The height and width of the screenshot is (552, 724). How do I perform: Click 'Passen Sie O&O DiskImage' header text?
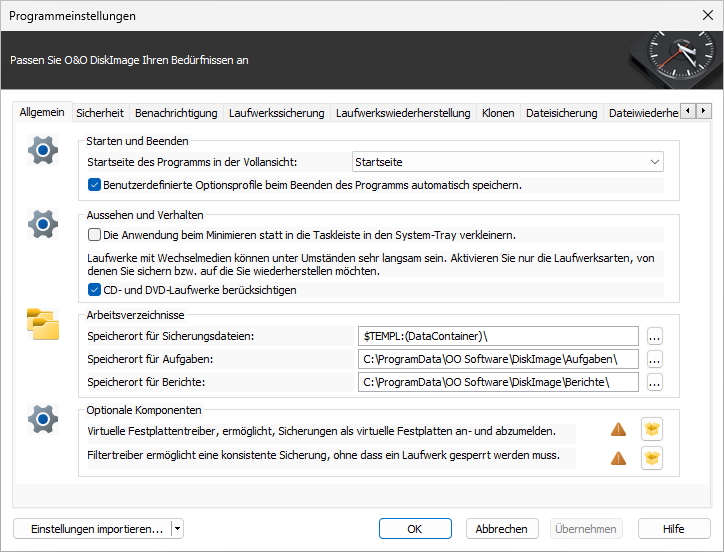[129, 60]
